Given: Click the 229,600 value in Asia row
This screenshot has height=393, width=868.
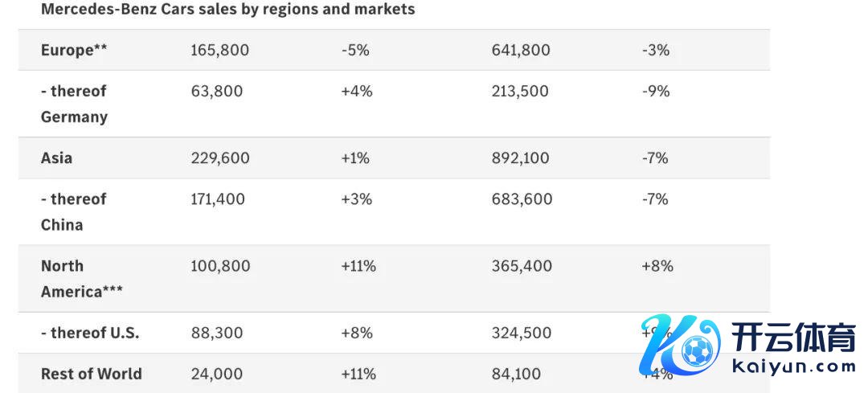Looking at the screenshot, I should point(220,158).
